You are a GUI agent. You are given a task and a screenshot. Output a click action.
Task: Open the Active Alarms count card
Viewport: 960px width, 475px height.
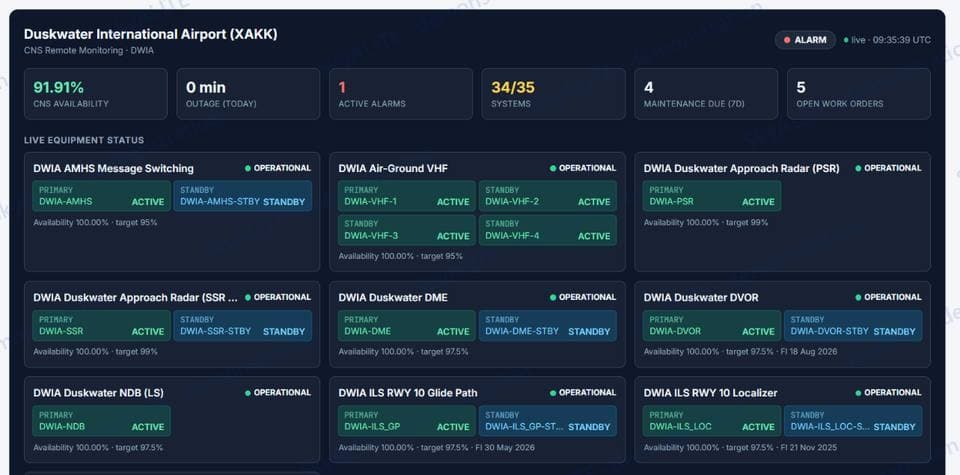point(401,94)
